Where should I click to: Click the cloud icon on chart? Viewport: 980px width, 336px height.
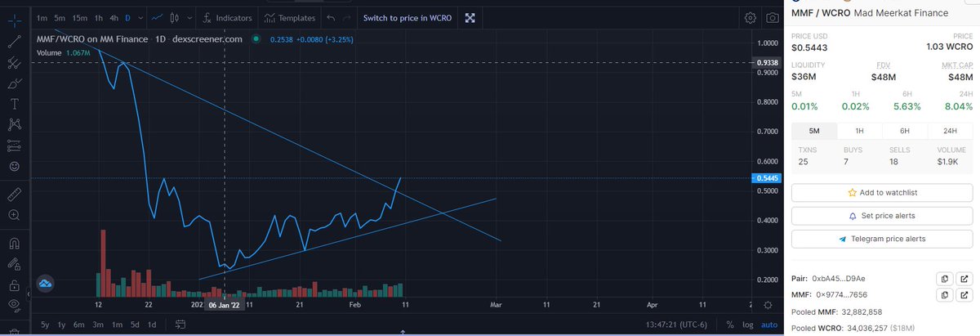point(45,284)
